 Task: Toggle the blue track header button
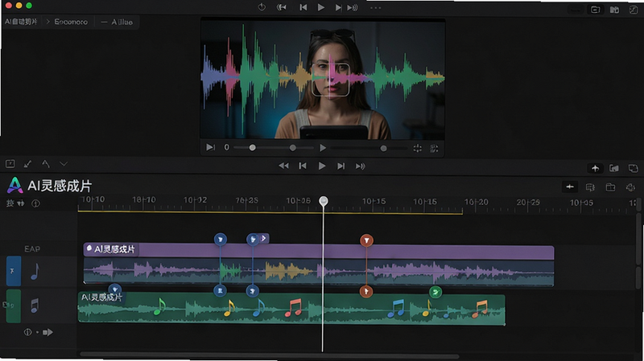pos(14,271)
